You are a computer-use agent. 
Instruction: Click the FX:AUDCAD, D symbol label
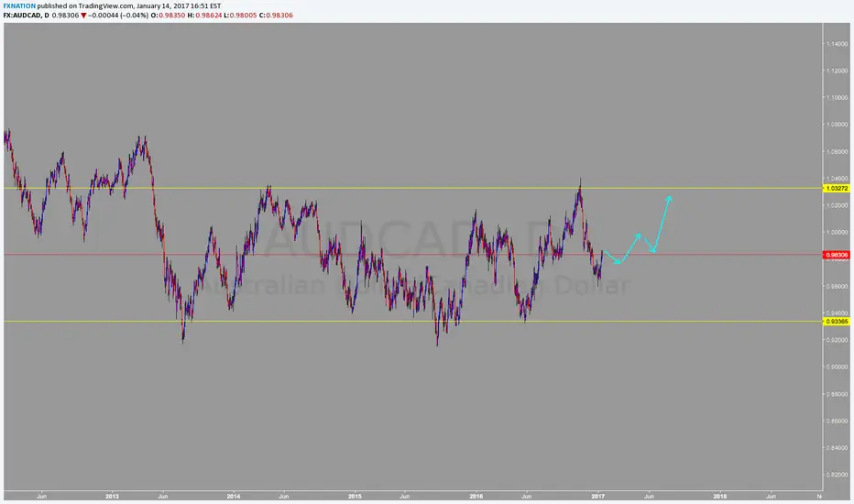click(x=27, y=16)
